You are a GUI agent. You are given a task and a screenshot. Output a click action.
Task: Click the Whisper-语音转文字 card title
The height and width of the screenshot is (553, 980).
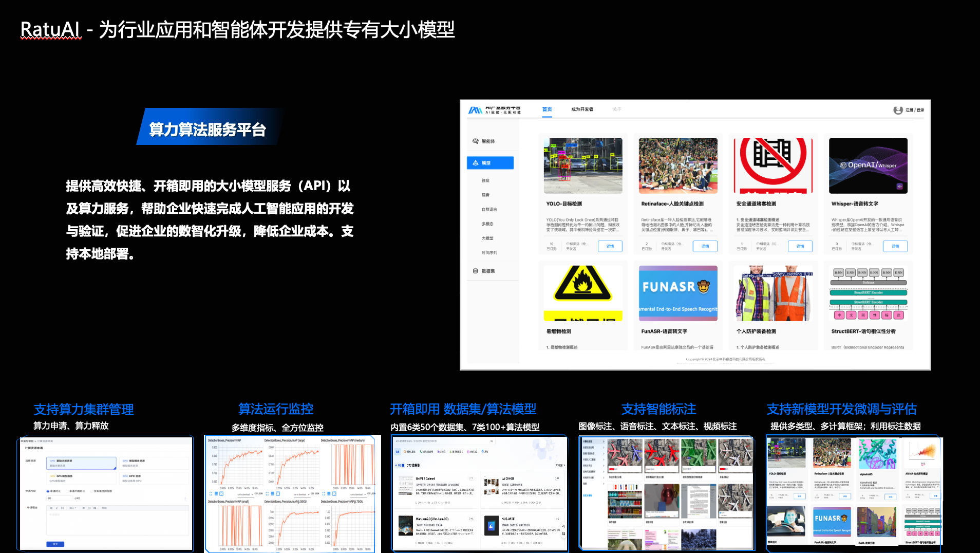pyautogui.click(x=855, y=204)
